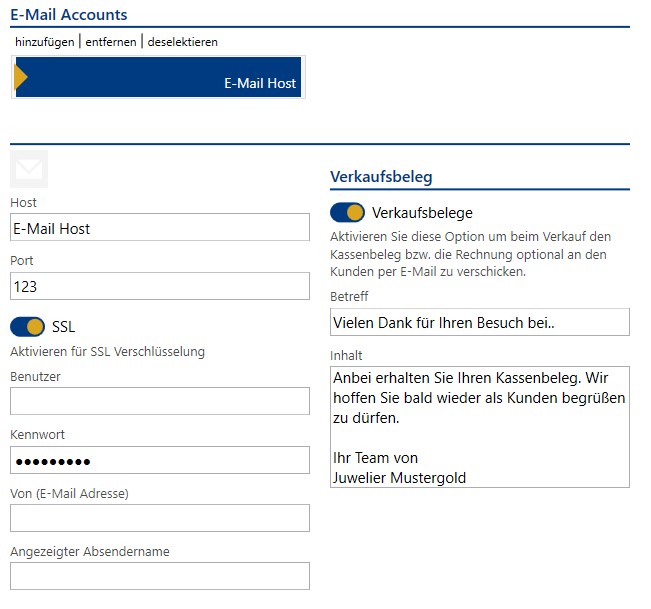Viewport: 651px width, 609px height.
Task: Select the E-Mail Host account entry
Action: tap(158, 77)
